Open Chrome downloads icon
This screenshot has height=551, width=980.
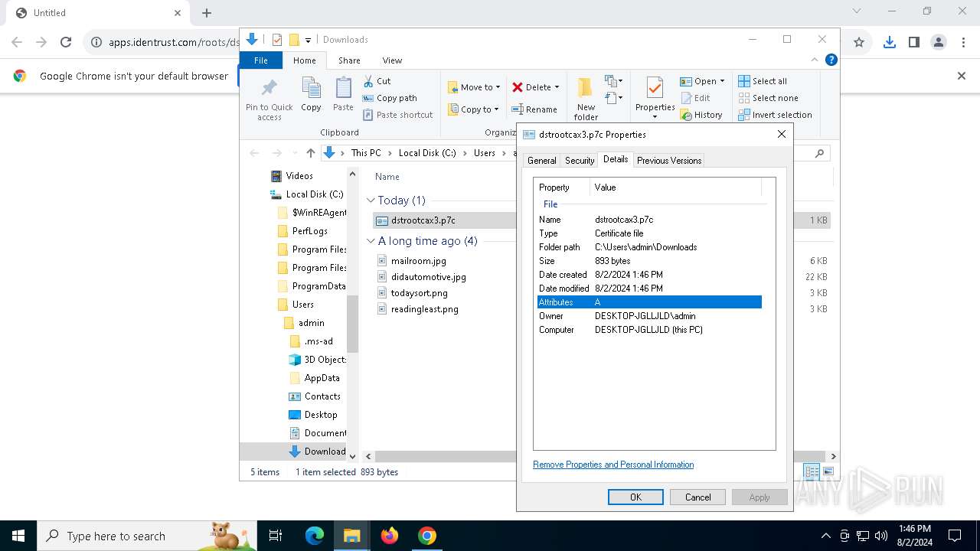coord(889,43)
